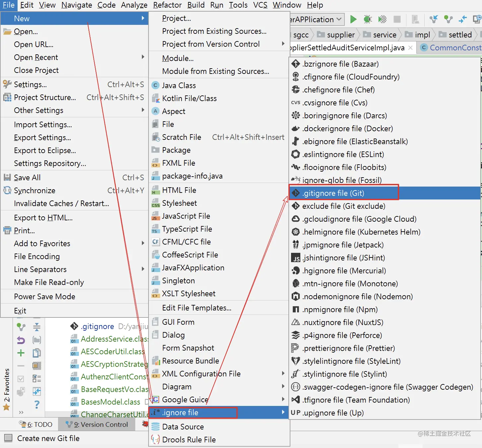Click Save All in File menu
Image resolution: width=482 pixels, height=448 pixels.
75,178
